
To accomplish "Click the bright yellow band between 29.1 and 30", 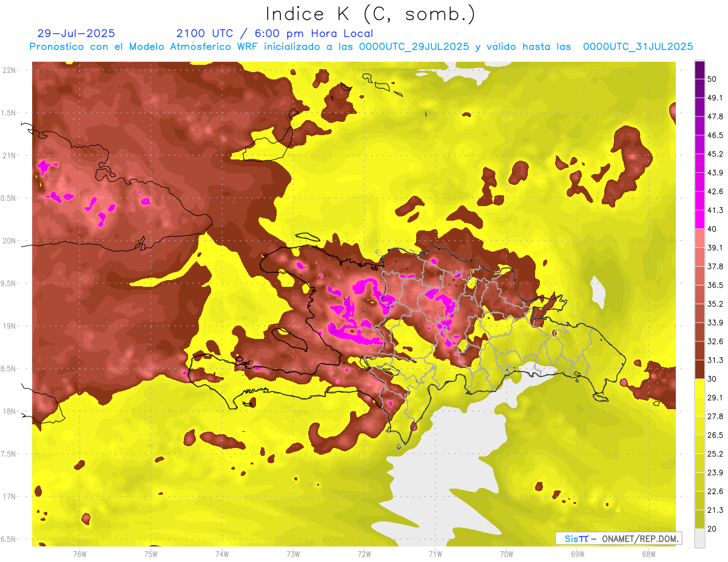I will pos(700,388).
